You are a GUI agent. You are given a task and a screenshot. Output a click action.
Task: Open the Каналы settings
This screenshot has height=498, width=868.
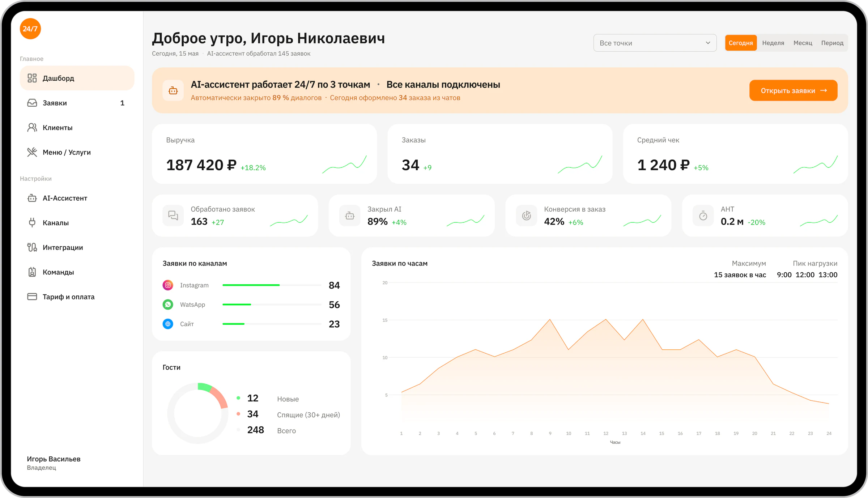(x=77, y=222)
